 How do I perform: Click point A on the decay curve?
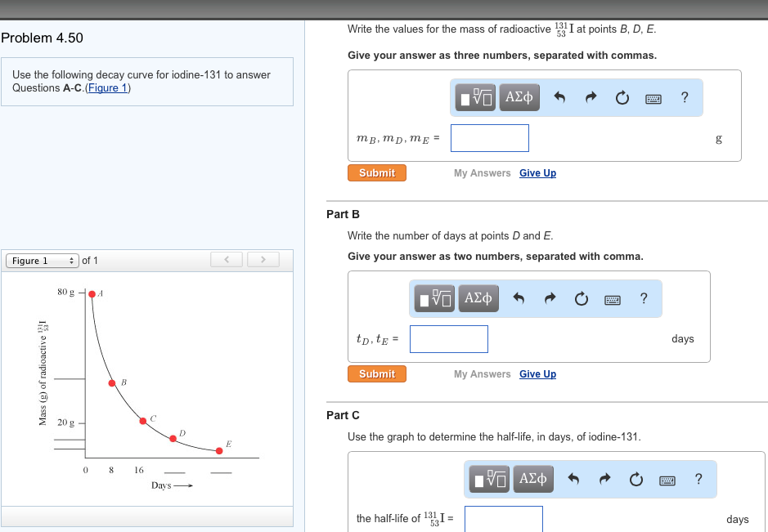tap(92, 294)
